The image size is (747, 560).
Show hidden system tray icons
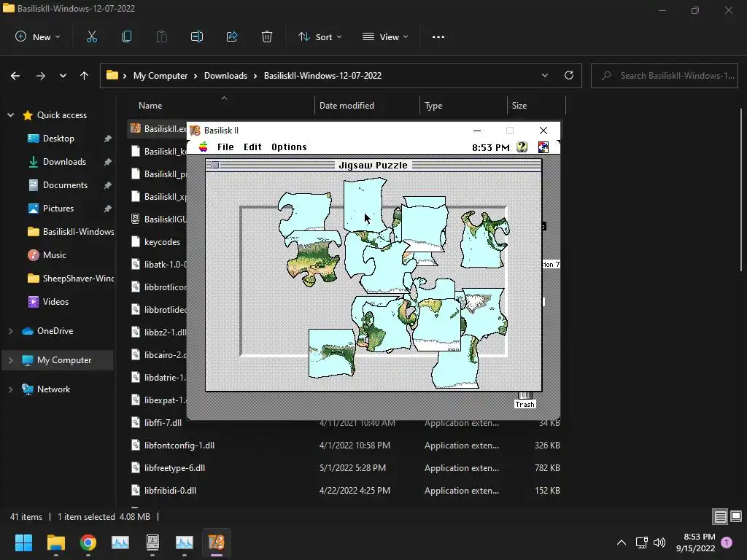point(622,542)
